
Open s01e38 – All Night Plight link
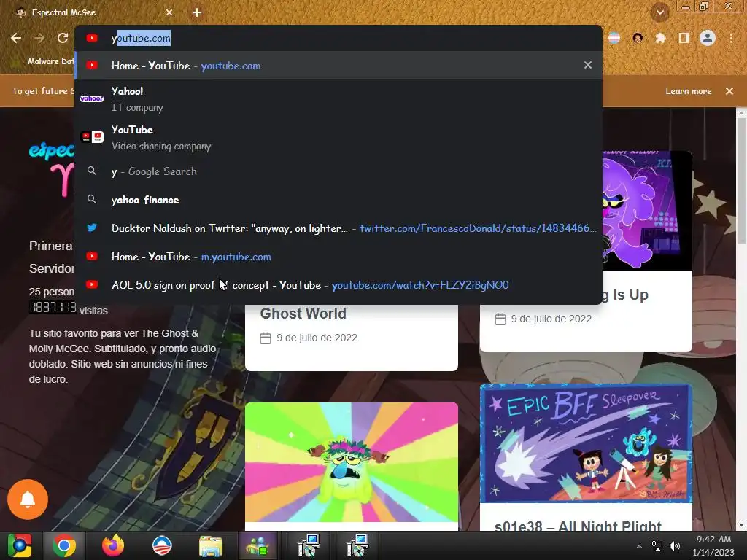578,525
